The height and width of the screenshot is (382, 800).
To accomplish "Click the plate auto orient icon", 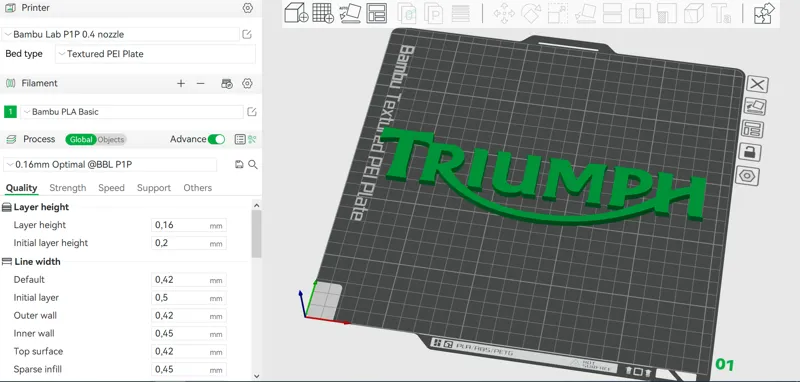I will (x=755, y=106).
